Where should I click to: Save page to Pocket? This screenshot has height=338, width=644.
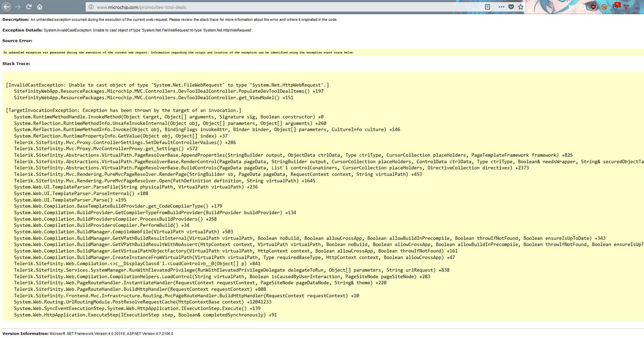[x=510, y=8]
